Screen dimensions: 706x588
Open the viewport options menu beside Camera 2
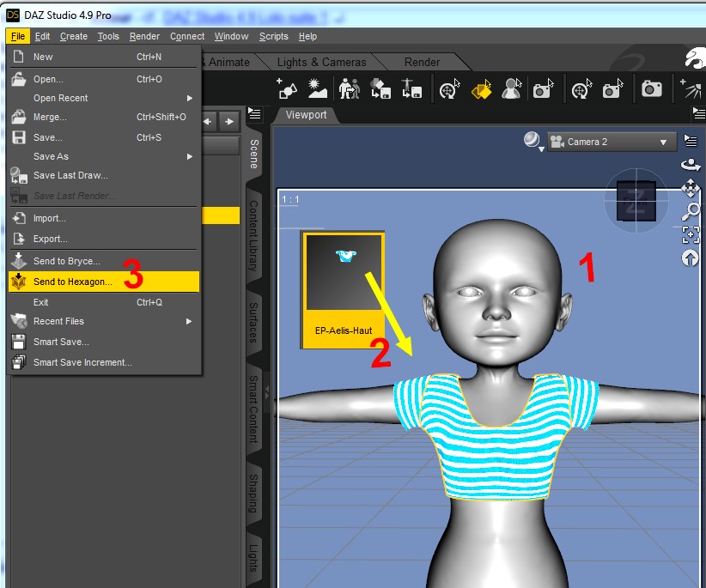coord(691,141)
